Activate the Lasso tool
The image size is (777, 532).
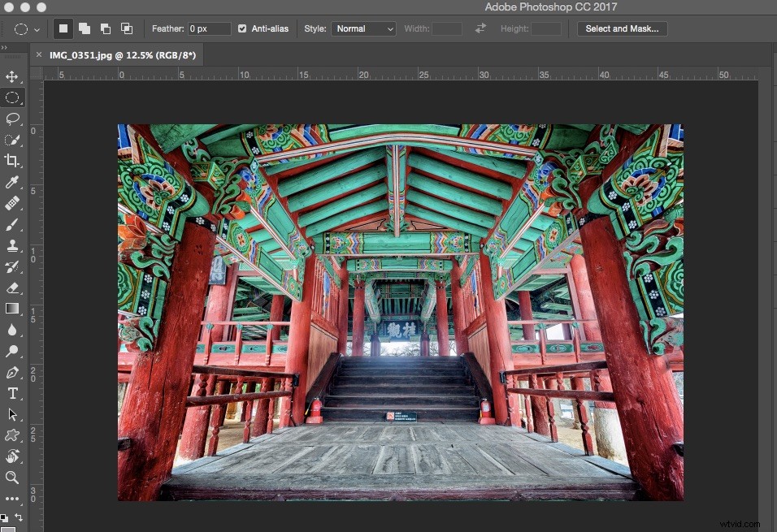coord(12,119)
